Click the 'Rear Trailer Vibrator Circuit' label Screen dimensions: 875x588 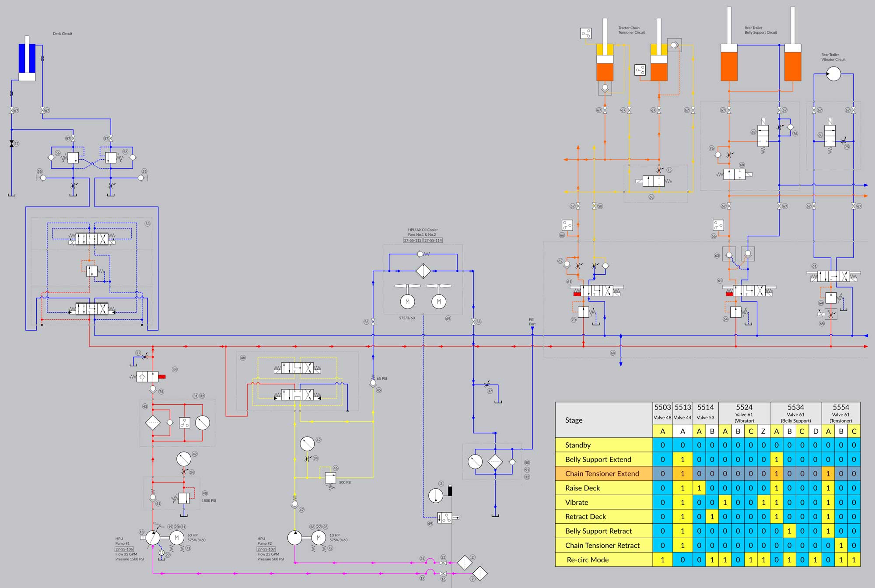tap(833, 57)
